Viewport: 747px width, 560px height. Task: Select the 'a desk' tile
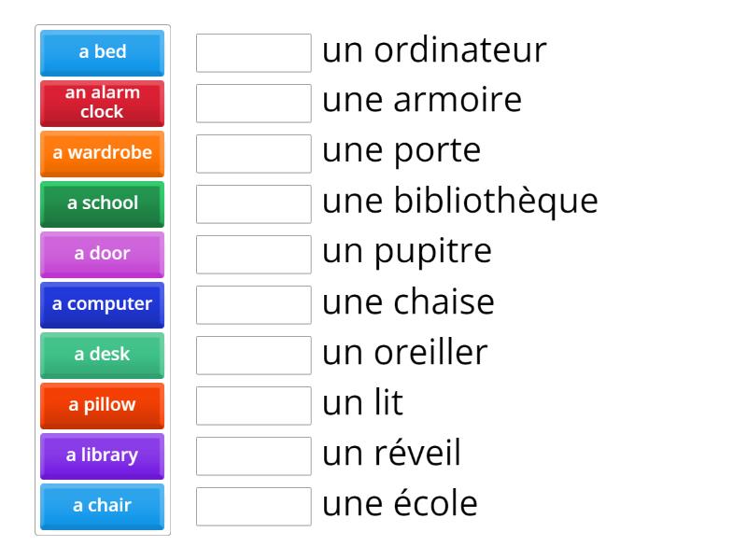[x=101, y=355]
